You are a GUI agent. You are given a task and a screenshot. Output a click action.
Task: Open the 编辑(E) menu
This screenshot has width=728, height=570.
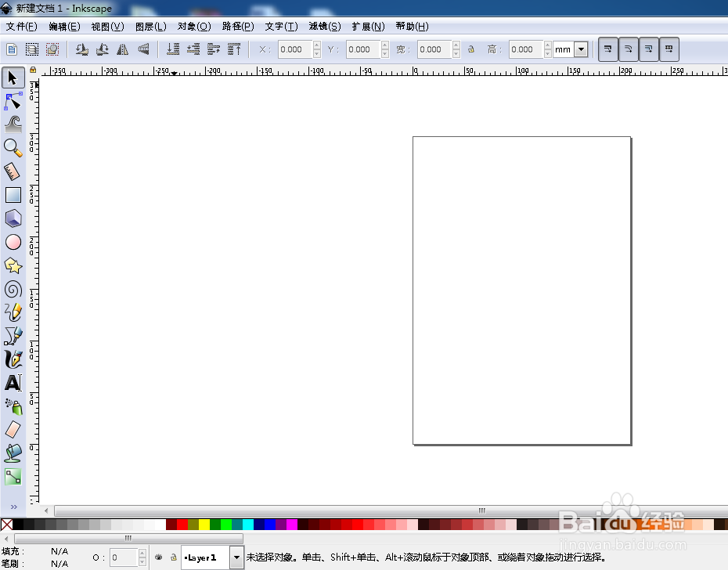[64, 27]
